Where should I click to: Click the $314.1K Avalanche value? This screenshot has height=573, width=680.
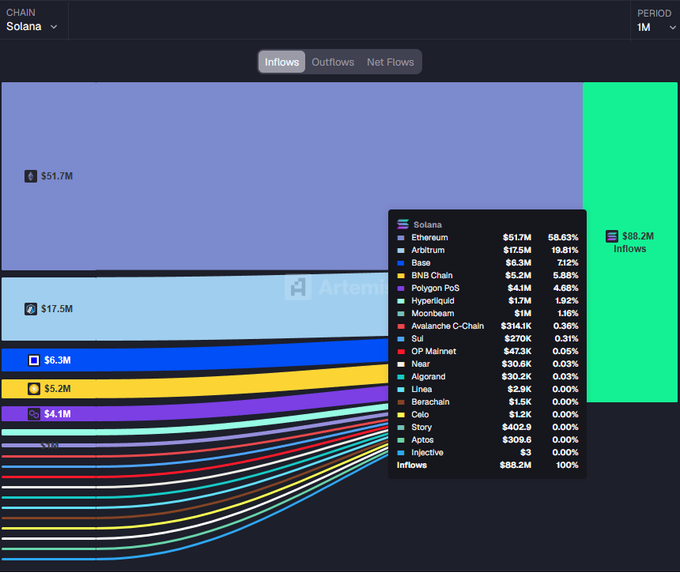(x=516, y=326)
